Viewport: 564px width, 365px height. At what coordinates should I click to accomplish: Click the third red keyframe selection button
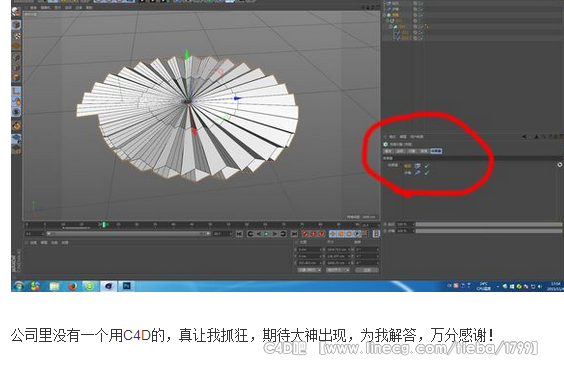click(x=322, y=234)
